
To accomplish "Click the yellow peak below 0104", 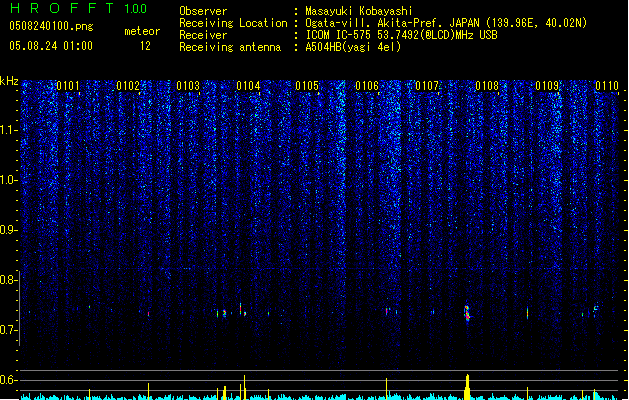I will [x=244, y=388].
